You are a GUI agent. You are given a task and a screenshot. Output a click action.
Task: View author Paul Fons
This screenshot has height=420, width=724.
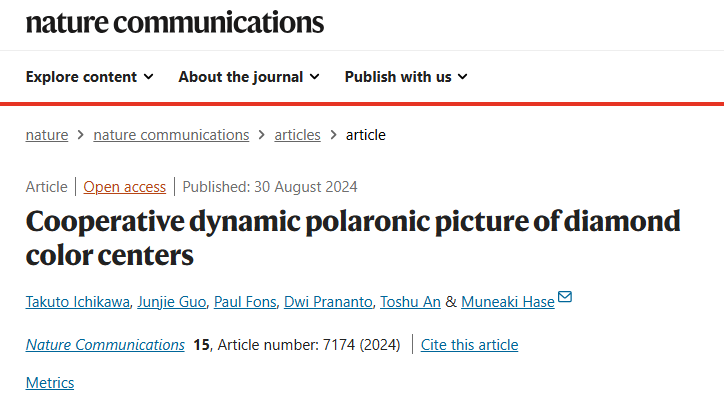tap(245, 302)
